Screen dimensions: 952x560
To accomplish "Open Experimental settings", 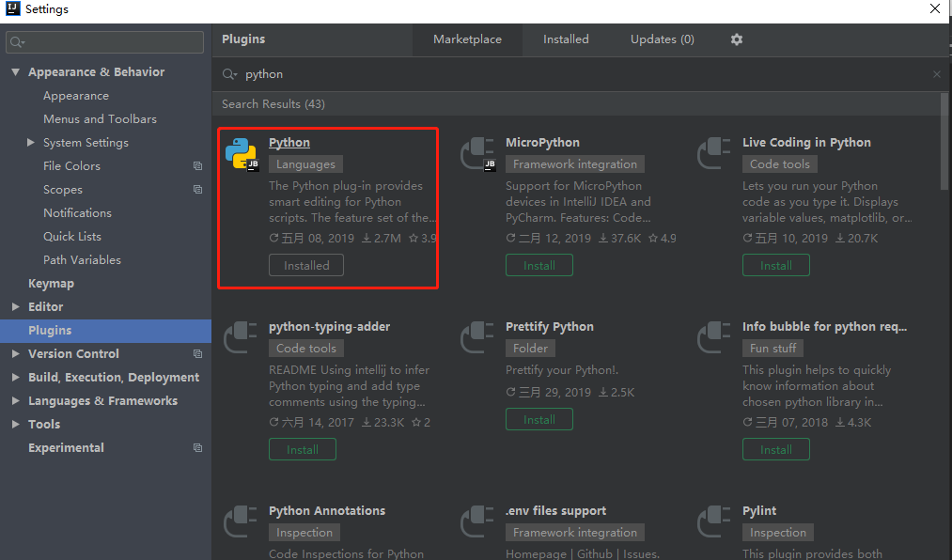I will pos(66,448).
